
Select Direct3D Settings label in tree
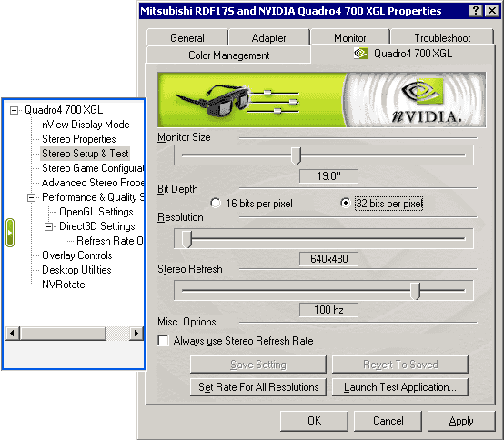tap(97, 226)
